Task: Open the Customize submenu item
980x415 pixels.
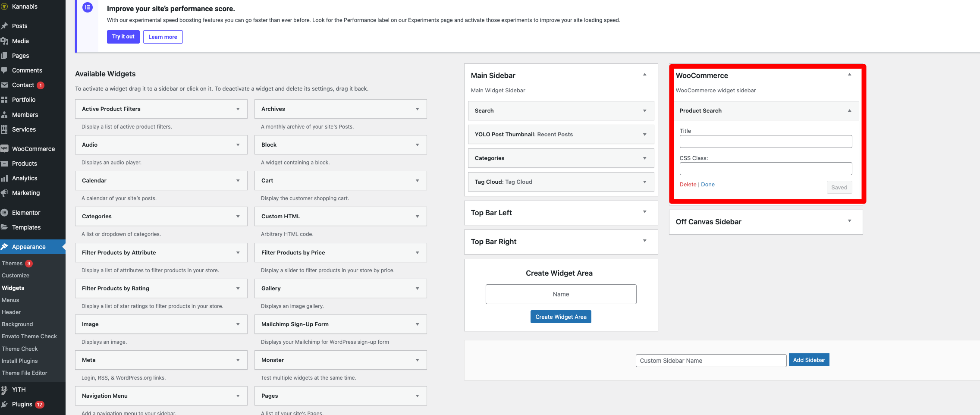Action: [x=16, y=275]
